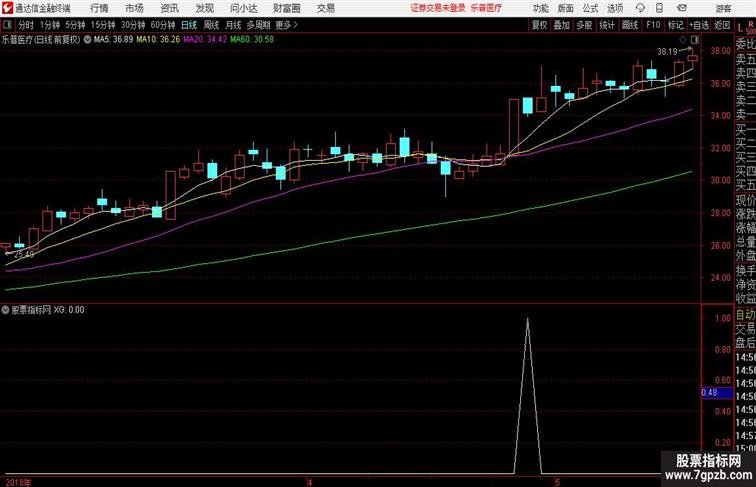Click the MA5: 36.89 value
Image resolution: width=756 pixels, height=487 pixels.
(113, 40)
